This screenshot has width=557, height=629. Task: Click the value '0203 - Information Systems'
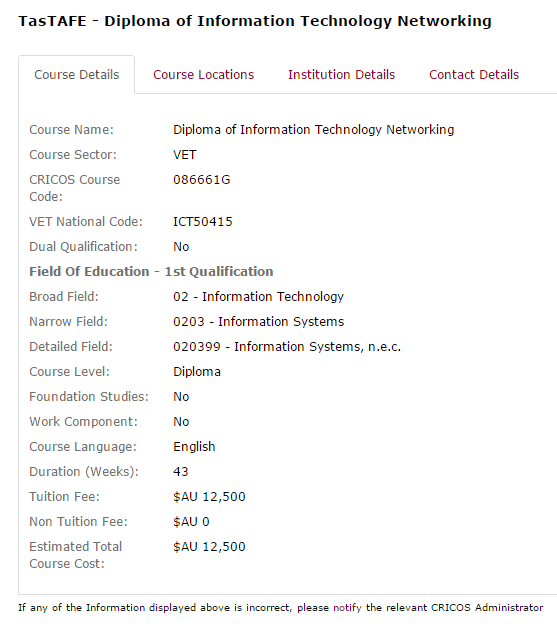[x=259, y=322]
